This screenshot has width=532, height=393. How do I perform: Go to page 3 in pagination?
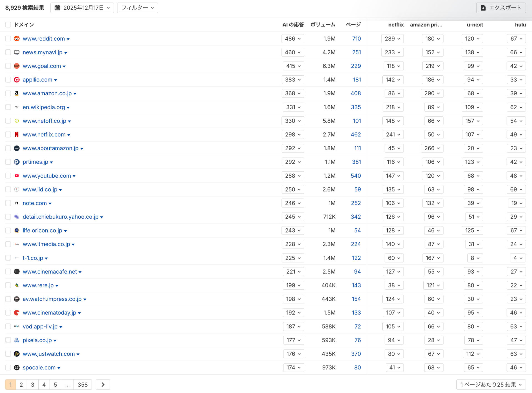tap(32, 384)
